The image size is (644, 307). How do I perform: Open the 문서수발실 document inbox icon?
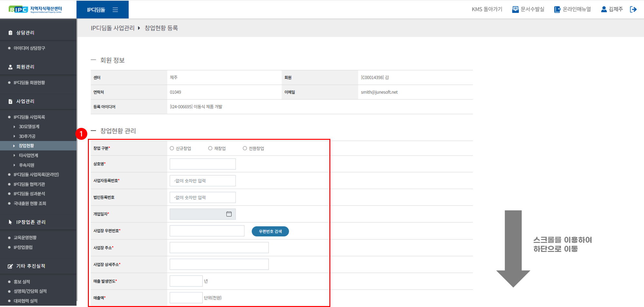(515, 9)
